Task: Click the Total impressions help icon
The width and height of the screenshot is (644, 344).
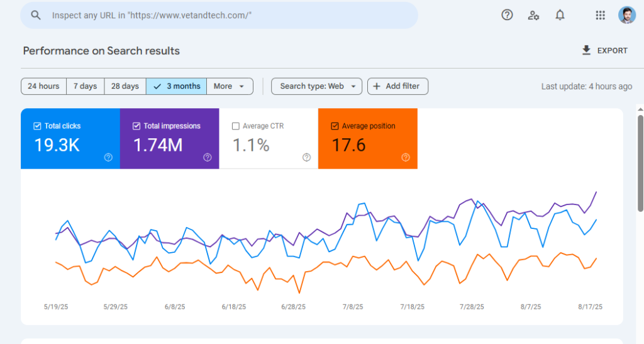Action: pyautogui.click(x=208, y=157)
